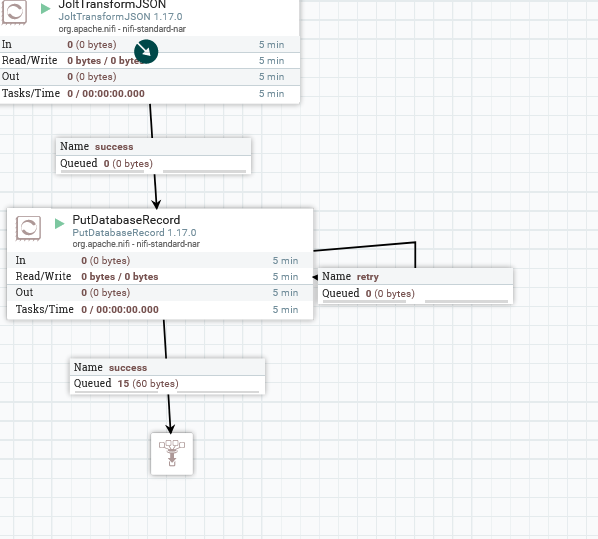
Task: Click the PutDatabaseRecord In stats row
Action: tap(160, 261)
